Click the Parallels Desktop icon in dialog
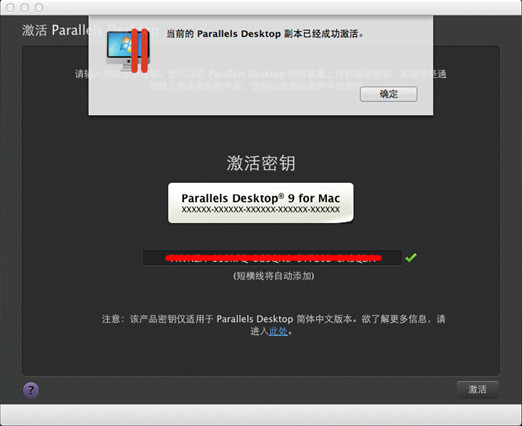The height and width of the screenshot is (426, 522). click(128, 51)
